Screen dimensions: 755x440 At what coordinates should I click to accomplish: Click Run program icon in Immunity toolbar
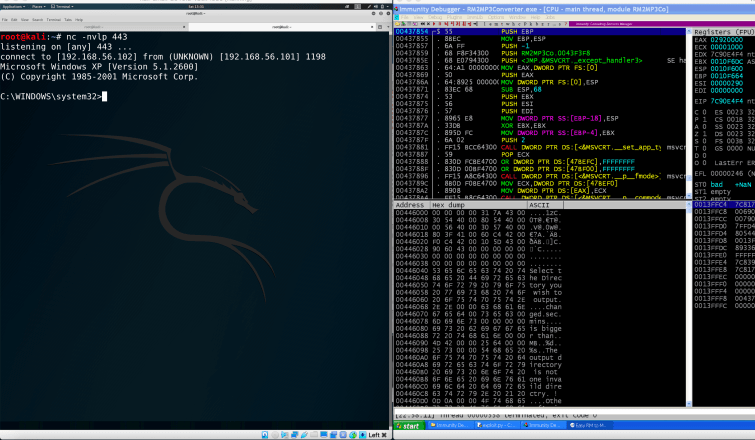pos(434,24)
